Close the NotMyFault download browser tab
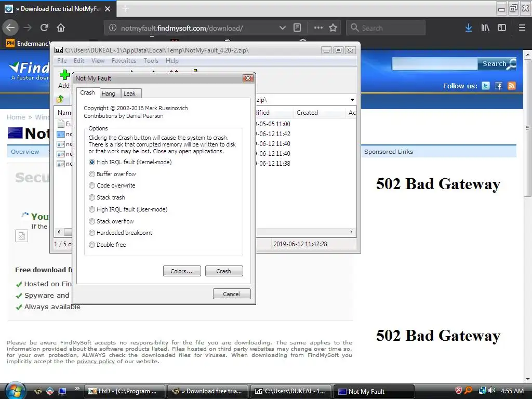The width and height of the screenshot is (532, 399). pyautogui.click(x=108, y=9)
